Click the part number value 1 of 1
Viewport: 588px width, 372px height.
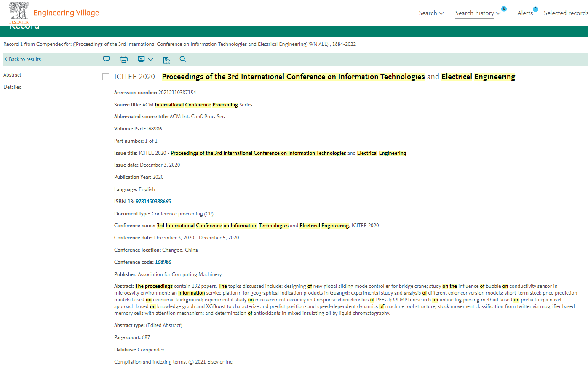click(x=151, y=141)
